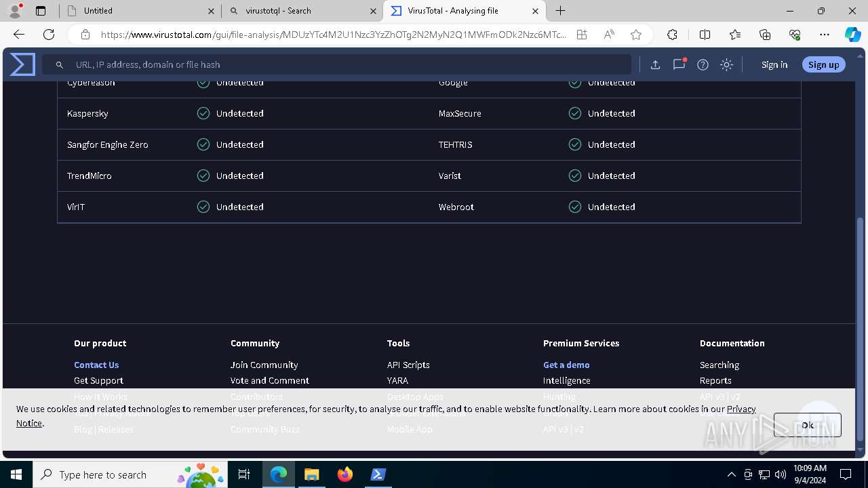Viewport: 868px width, 488px height.
Task: Add this page to favorites star
Action: pyautogui.click(x=635, y=35)
